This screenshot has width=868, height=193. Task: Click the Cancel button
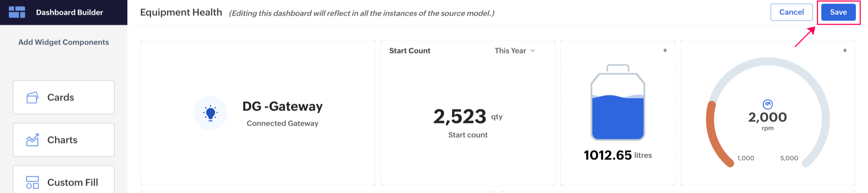791,12
